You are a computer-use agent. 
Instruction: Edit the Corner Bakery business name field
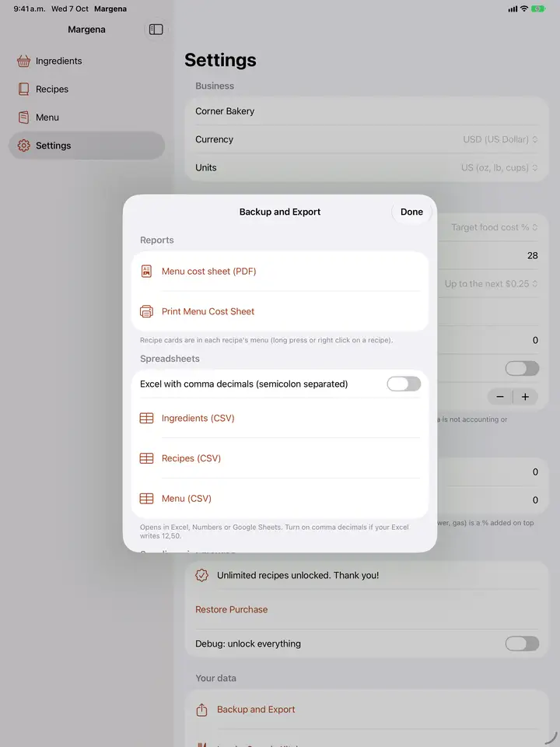[x=366, y=111]
